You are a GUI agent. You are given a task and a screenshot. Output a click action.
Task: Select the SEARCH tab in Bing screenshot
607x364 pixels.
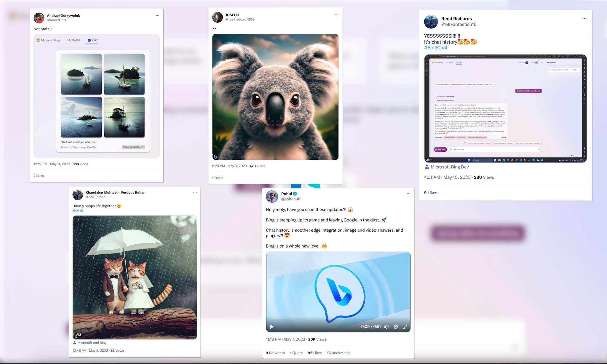tap(74, 40)
